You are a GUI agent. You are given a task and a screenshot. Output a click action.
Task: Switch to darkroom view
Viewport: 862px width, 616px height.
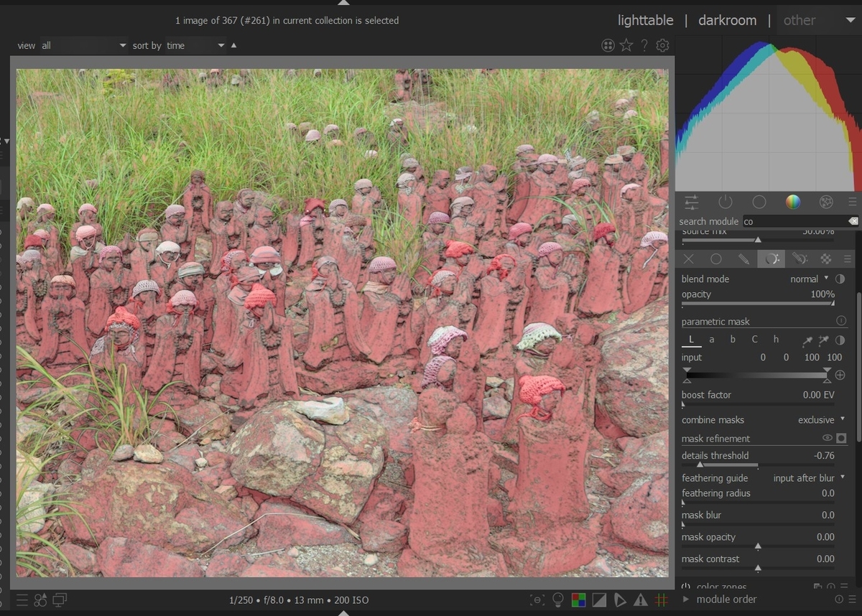click(x=727, y=20)
